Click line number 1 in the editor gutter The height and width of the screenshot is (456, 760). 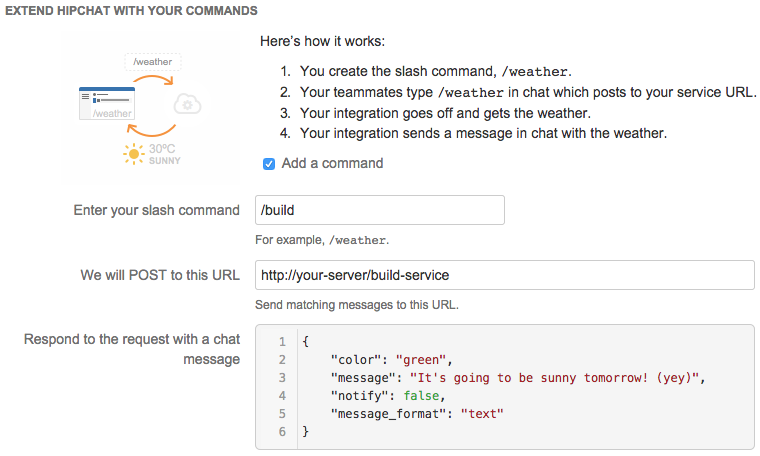click(x=283, y=341)
